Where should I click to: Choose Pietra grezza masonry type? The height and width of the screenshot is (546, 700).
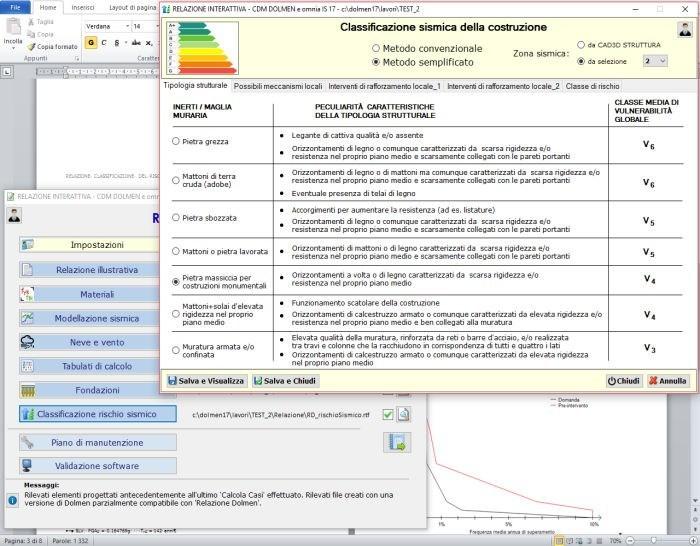pos(177,142)
